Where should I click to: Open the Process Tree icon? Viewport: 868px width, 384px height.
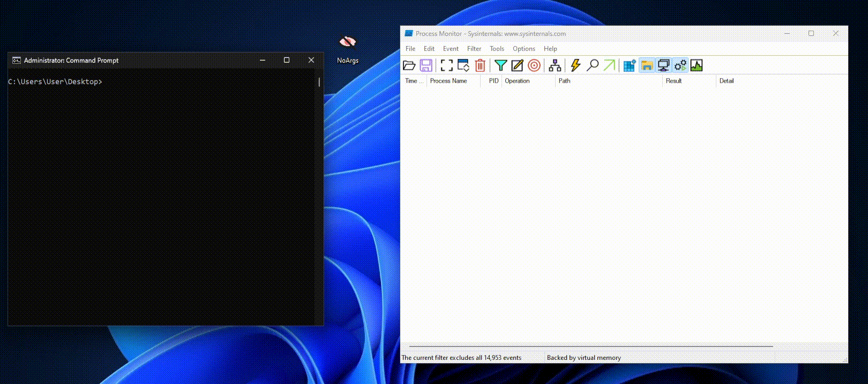(x=555, y=65)
